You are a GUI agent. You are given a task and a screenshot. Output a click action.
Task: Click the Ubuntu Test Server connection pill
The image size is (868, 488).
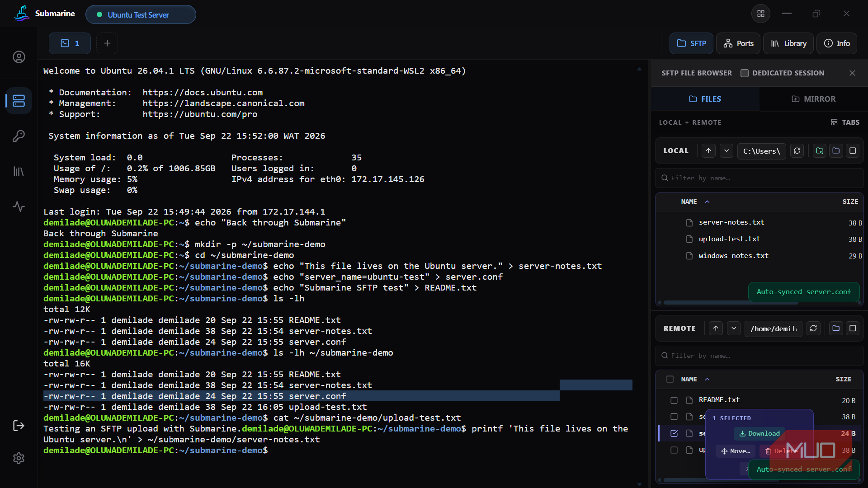(141, 14)
